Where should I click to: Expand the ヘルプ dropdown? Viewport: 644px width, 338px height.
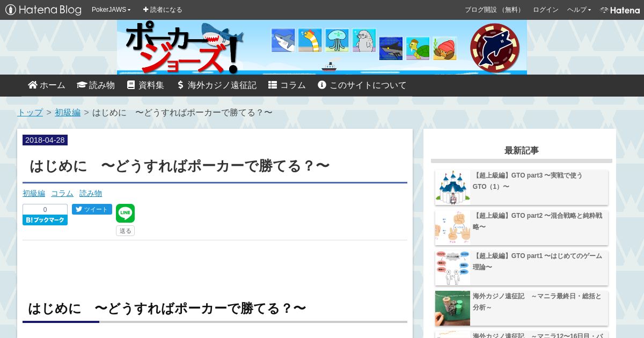[x=579, y=10]
